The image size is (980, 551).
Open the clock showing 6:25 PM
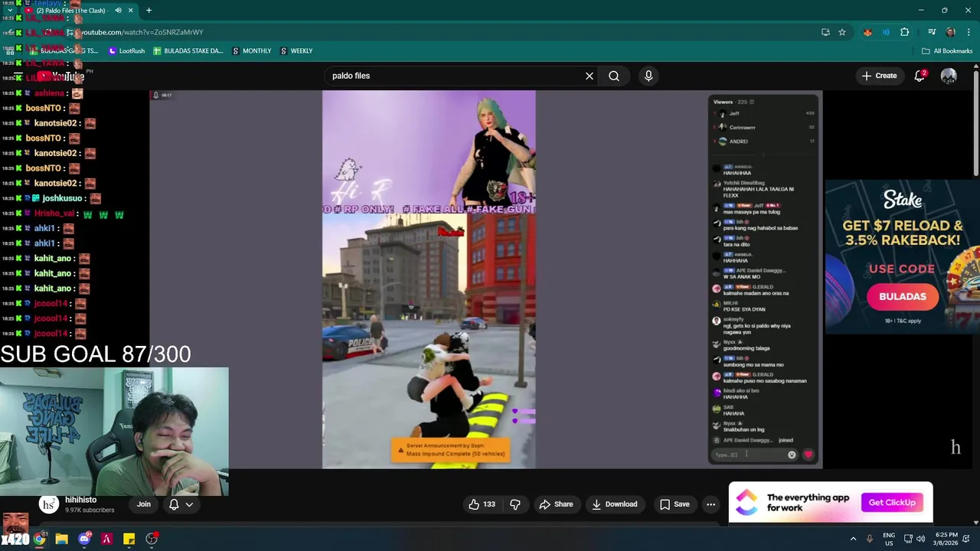point(946,540)
